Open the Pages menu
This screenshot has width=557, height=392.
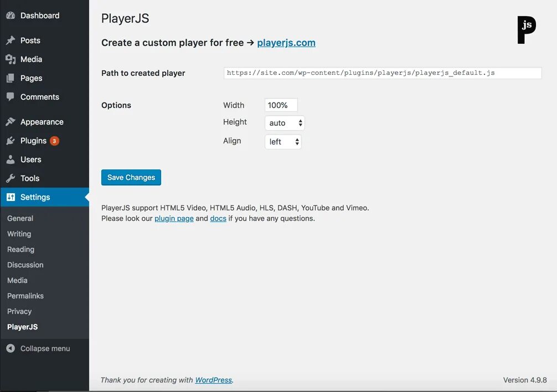[31, 78]
